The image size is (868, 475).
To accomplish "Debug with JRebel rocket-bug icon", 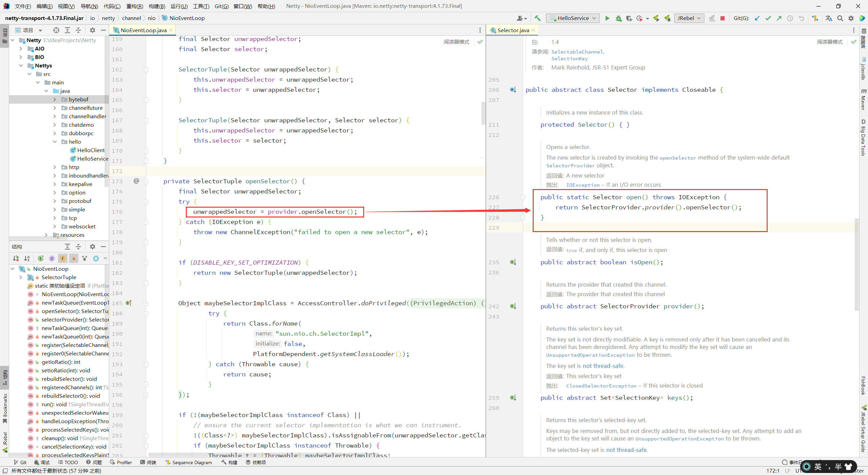I will (x=667, y=18).
